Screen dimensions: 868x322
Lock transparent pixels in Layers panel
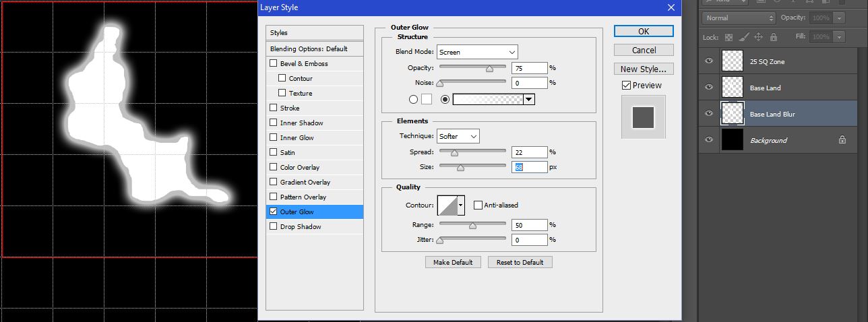point(729,37)
